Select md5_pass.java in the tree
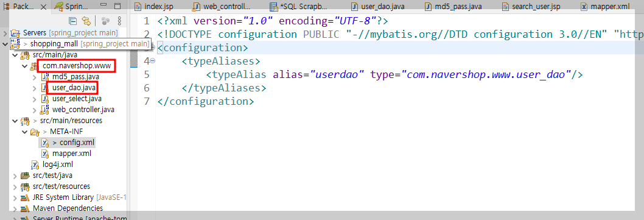The width and height of the screenshot is (644, 220). pyautogui.click(x=75, y=77)
